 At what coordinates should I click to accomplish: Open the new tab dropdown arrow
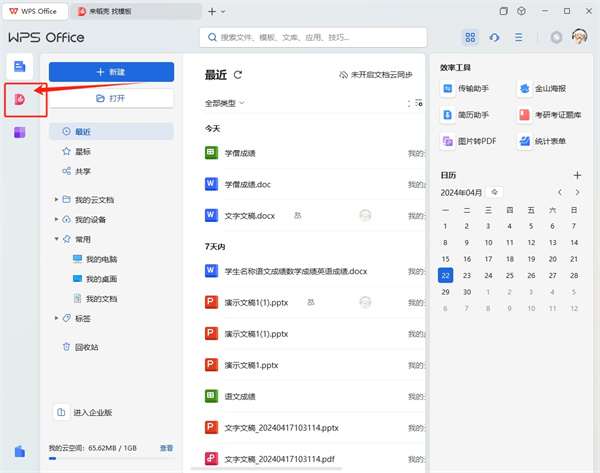point(223,12)
